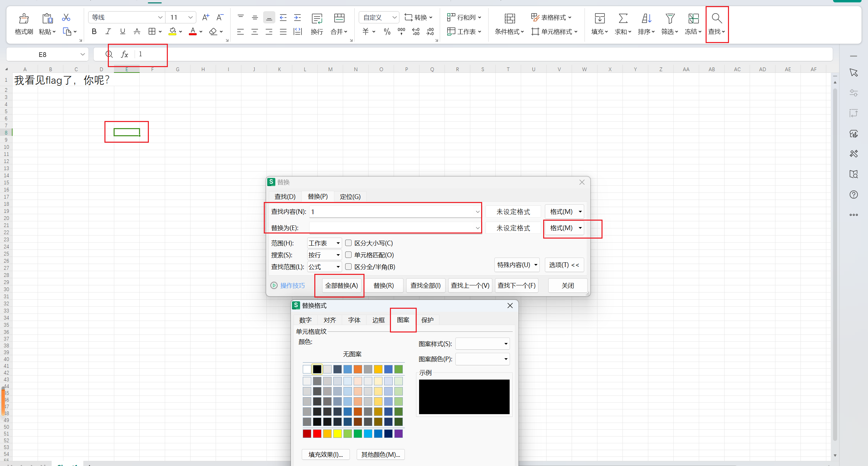Switch to the 数字 tab
The height and width of the screenshot is (466, 868).
click(x=305, y=320)
